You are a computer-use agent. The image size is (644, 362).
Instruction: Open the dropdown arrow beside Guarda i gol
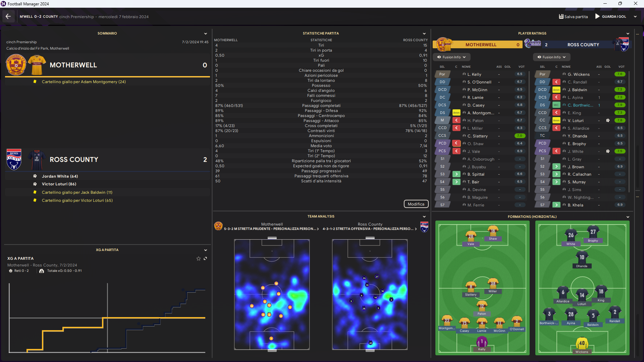click(635, 16)
